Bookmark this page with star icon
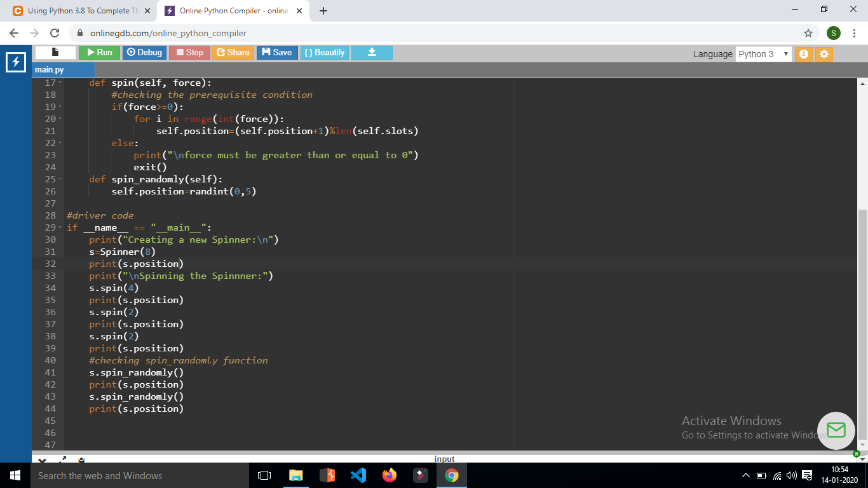Image resolution: width=868 pixels, height=488 pixels. coord(808,33)
